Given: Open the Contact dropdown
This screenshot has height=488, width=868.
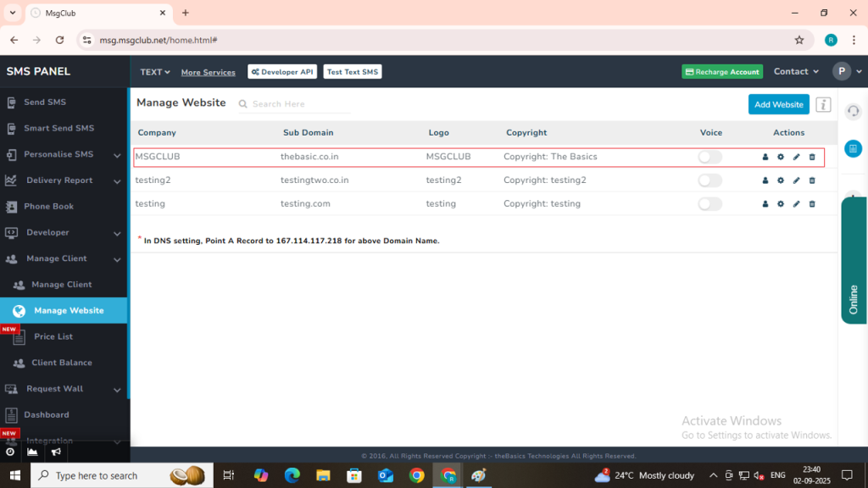Looking at the screenshot, I should click(x=796, y=71).
